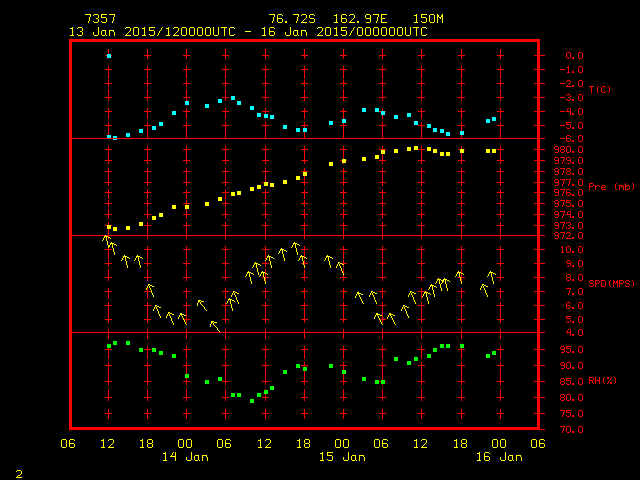Viewport: 640px width, 480px height.
Task: Click the 75.0 humidity tick value
Action: coord(571,413)
